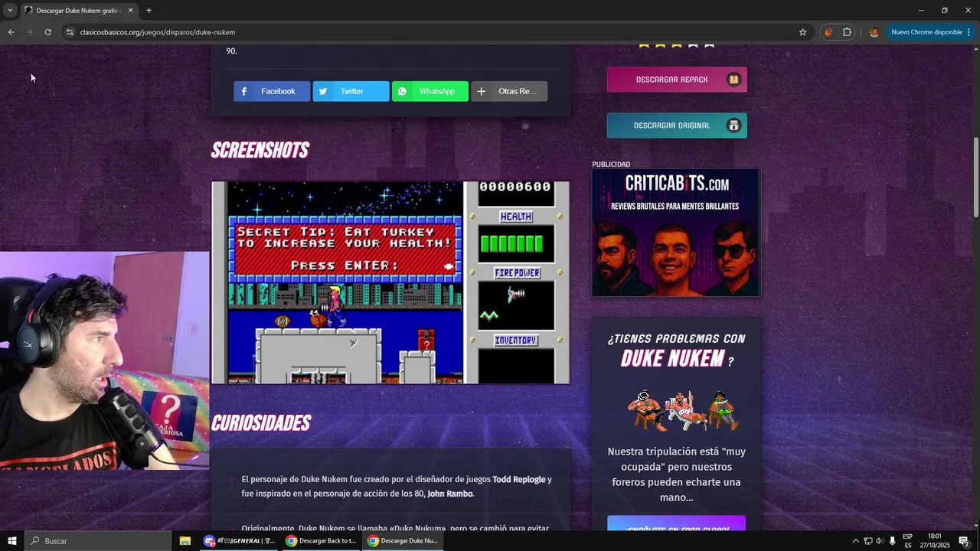Open the Duke Nukem gameplay screenshot
This screenshot has width=980, height=551.
pos(390,282)
